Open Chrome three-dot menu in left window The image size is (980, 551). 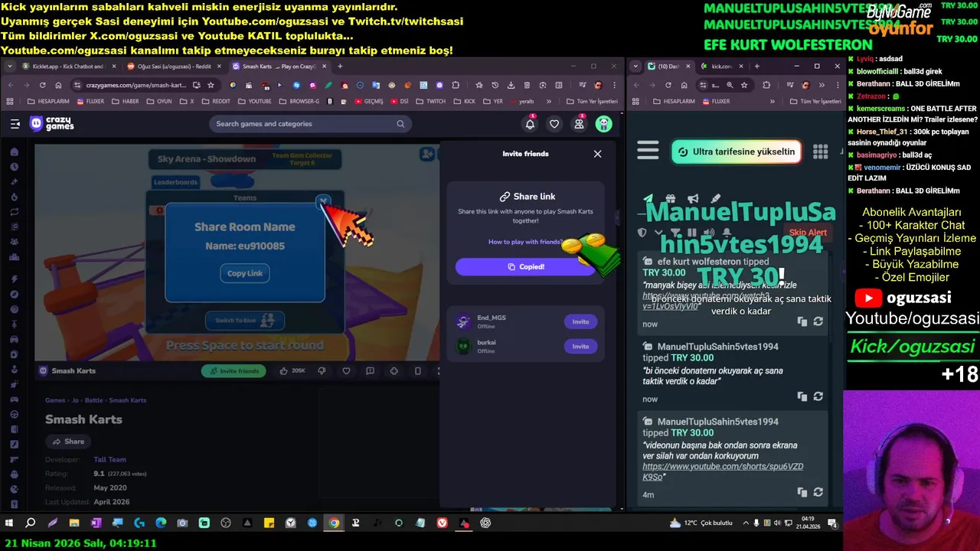tap(614, 85)
